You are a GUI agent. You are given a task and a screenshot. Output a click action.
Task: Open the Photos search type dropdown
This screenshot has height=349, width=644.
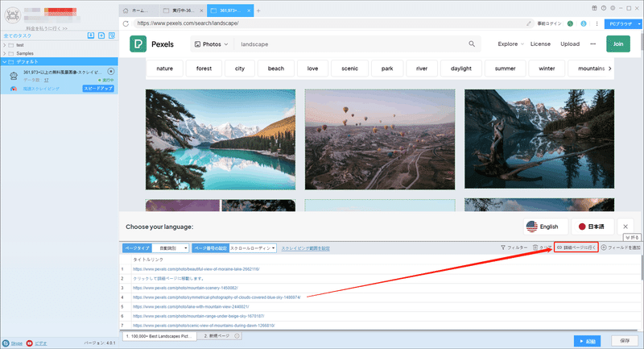click(211, 44)
